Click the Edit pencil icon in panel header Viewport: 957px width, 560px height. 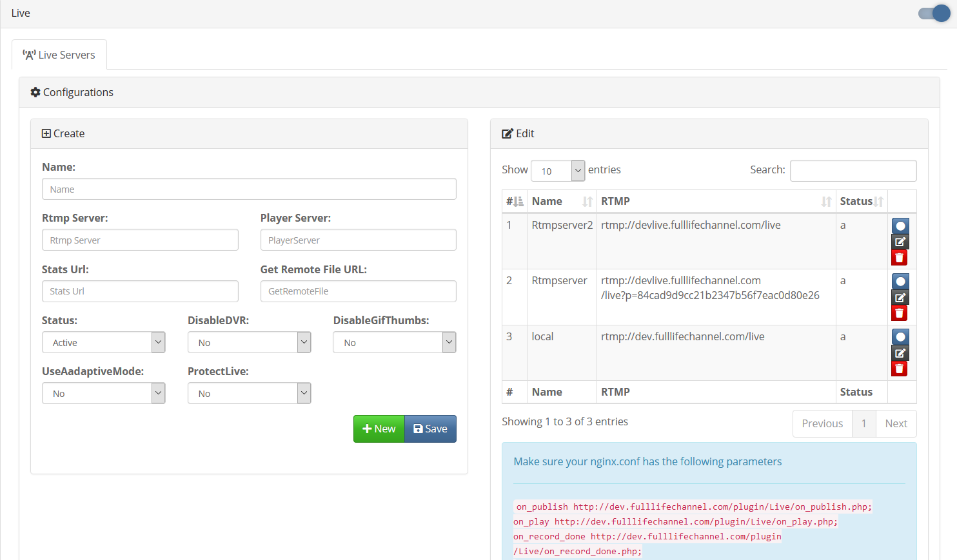click(508, 133)
